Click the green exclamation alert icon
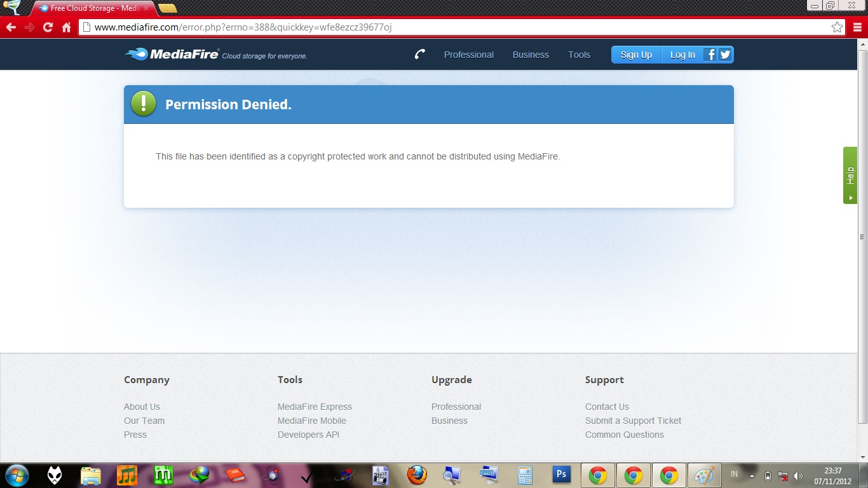This screenshot has height=488, width=868. point(143,104)
